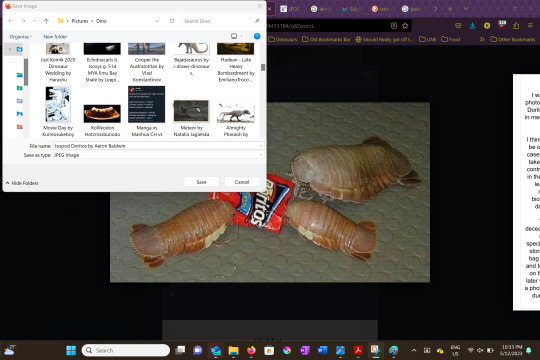The width and height of the screenshot is (540, 360).
Task: Open Firefox application hamburger menu
Action: (x=530, y=25)
